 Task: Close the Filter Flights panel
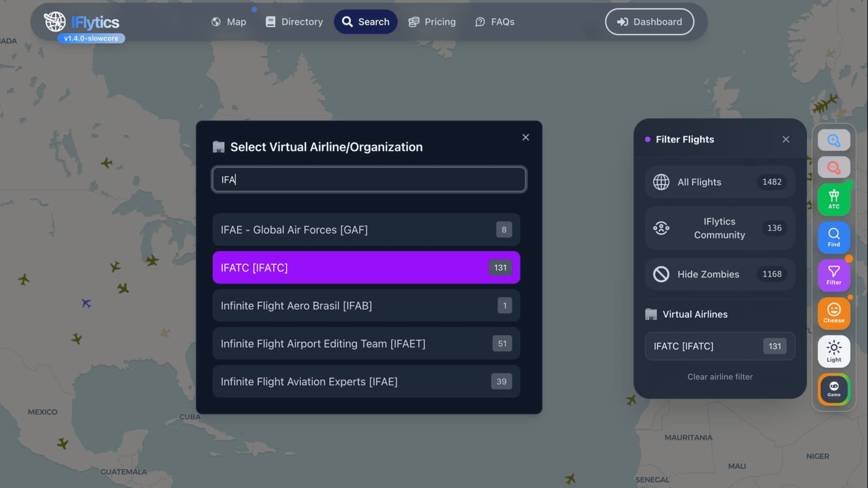tap(786, 139)
